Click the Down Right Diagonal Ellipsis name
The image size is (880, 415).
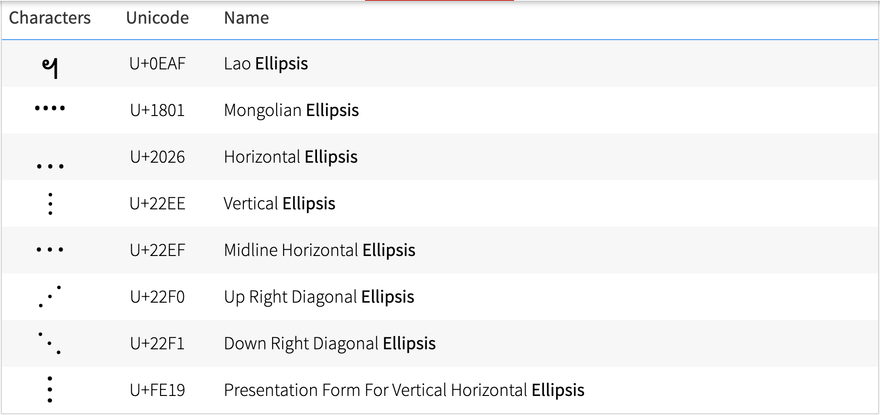click(329, 343)
